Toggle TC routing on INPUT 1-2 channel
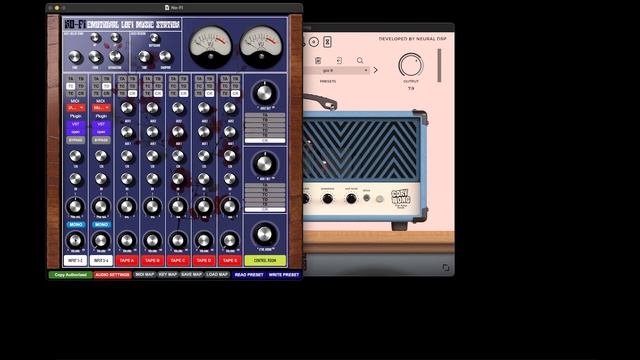The image size is (640, 360). [x=71, y=86]
